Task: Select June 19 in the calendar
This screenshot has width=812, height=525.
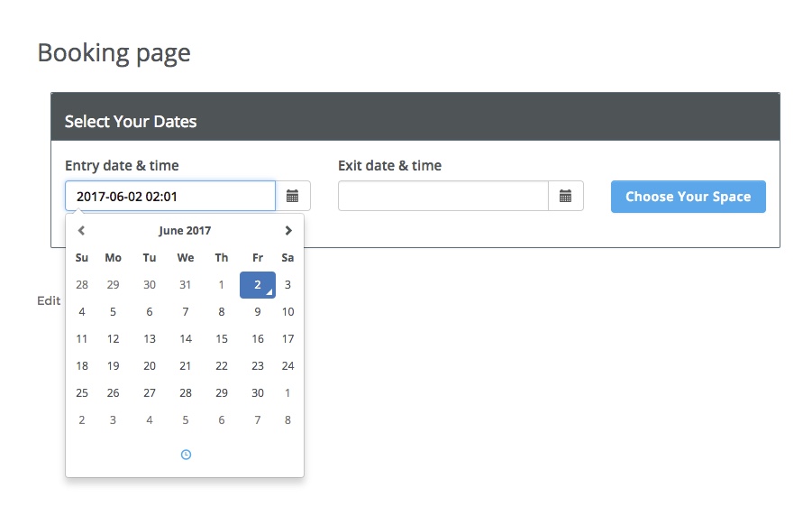Action: (x=114, y=366)
